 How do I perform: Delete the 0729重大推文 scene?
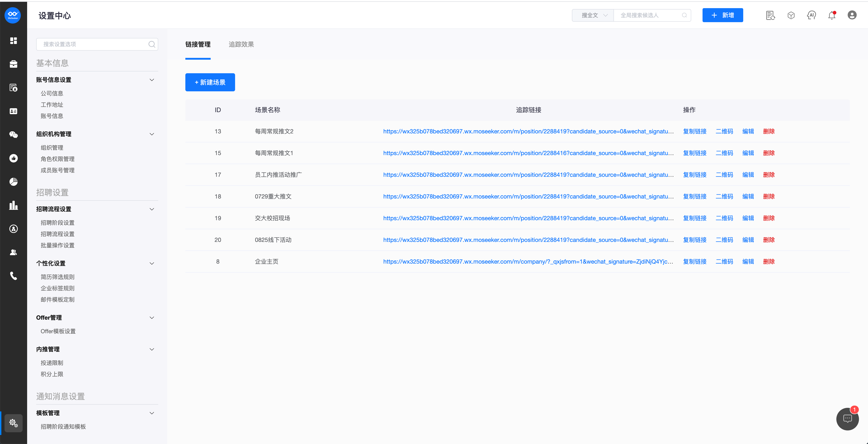tap(769, 196)
